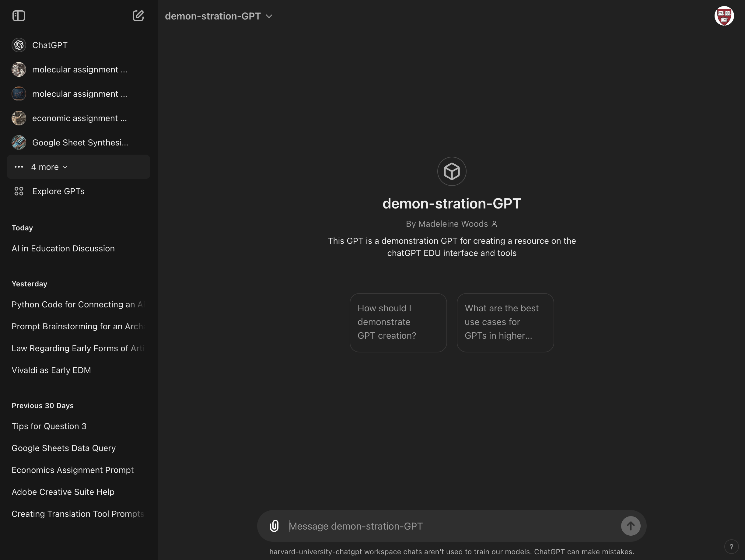Open help via the question mark icon
745x560 pixels.
tap(731, 547)
